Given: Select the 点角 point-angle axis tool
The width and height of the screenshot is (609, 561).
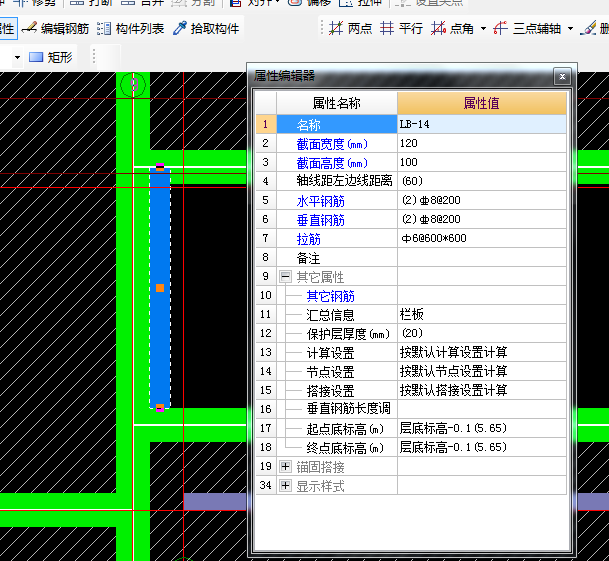Looking at the screenshot, I should (452, 28).
